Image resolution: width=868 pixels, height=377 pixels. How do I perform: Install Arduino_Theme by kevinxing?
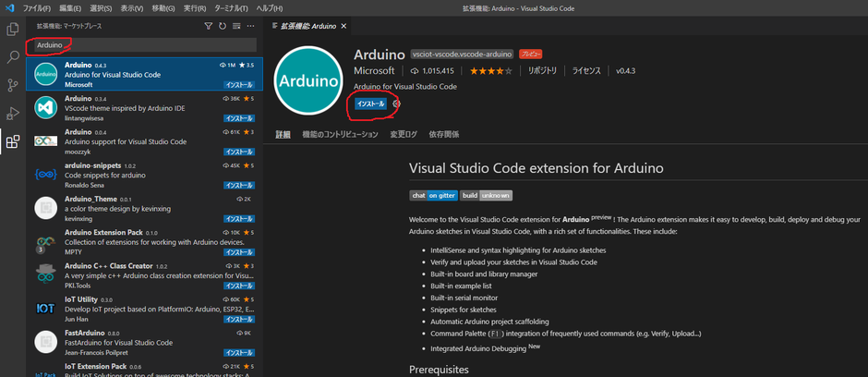239,219
